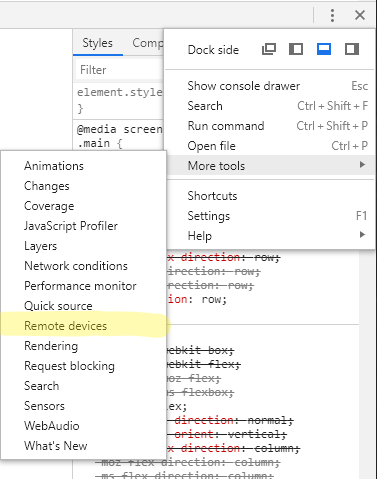Select Remote devices in submenu
Viewport: 377px width, 479px height.
pyautogui.click(x=83, y=326)
